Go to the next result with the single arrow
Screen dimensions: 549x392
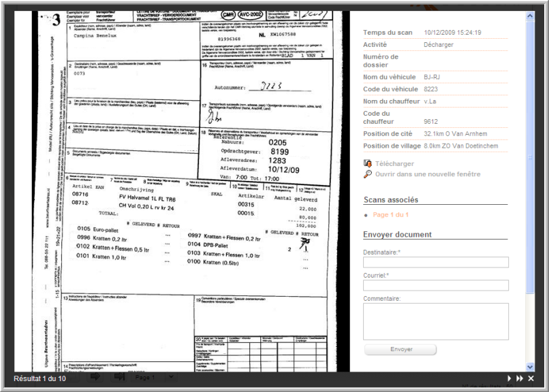509,378
